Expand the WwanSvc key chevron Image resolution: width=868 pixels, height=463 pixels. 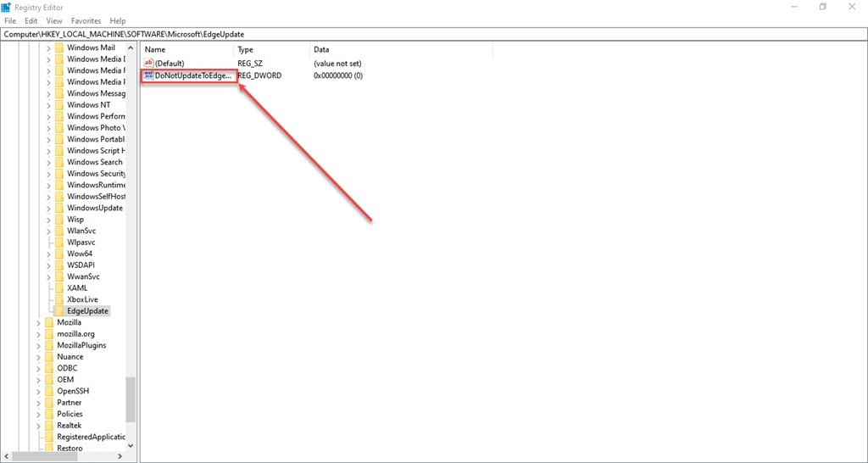(x=48, y=277)
